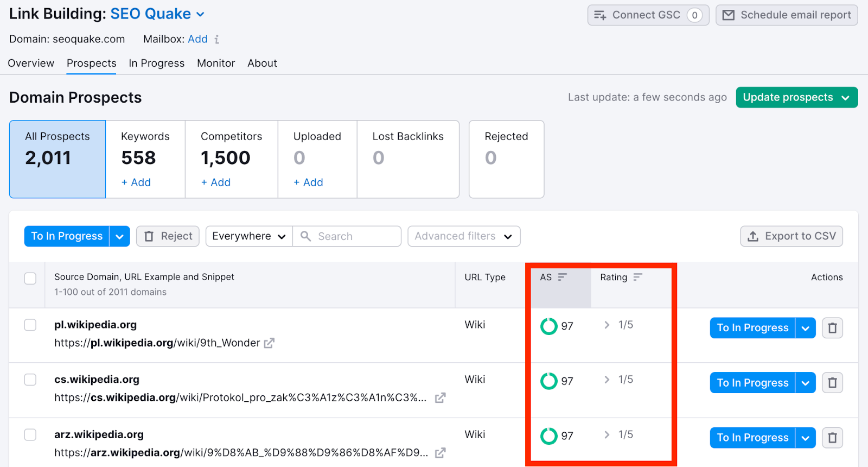
Task: Open pl.wikipedia.org URL external link icon
Action: [x=269, y=343]
